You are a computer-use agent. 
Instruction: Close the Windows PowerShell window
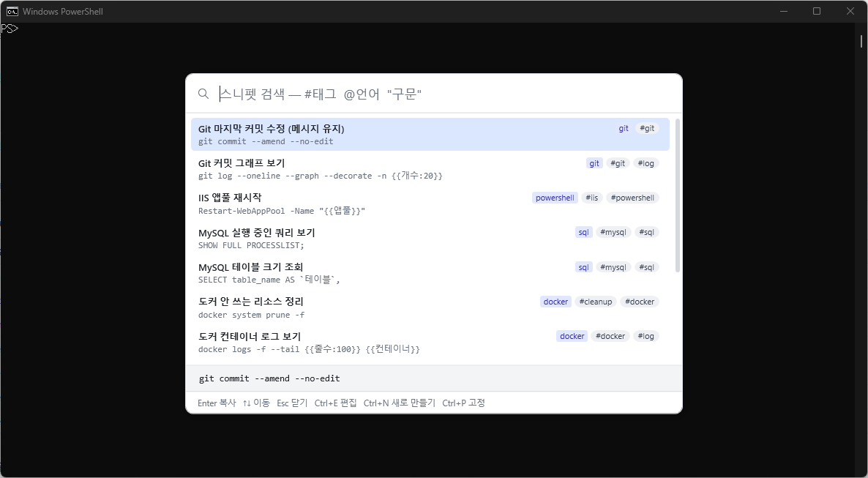coord(850,11)
